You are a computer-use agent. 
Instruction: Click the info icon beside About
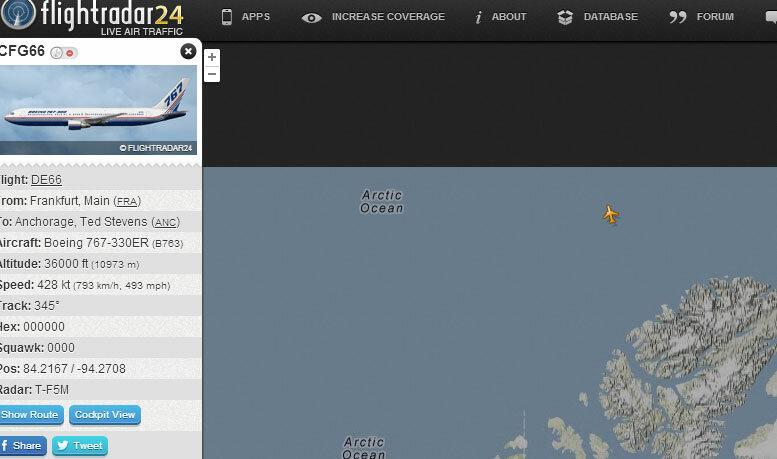[478, 17]
